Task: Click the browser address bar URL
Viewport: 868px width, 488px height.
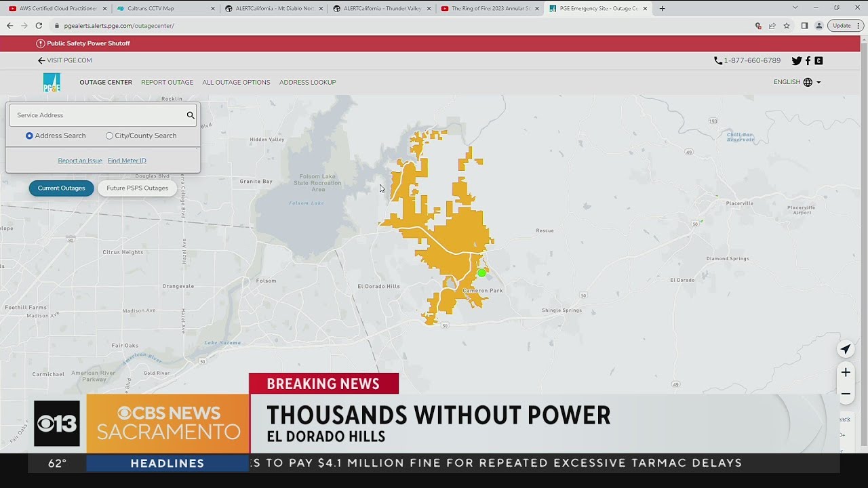Action: pos(119,26)
